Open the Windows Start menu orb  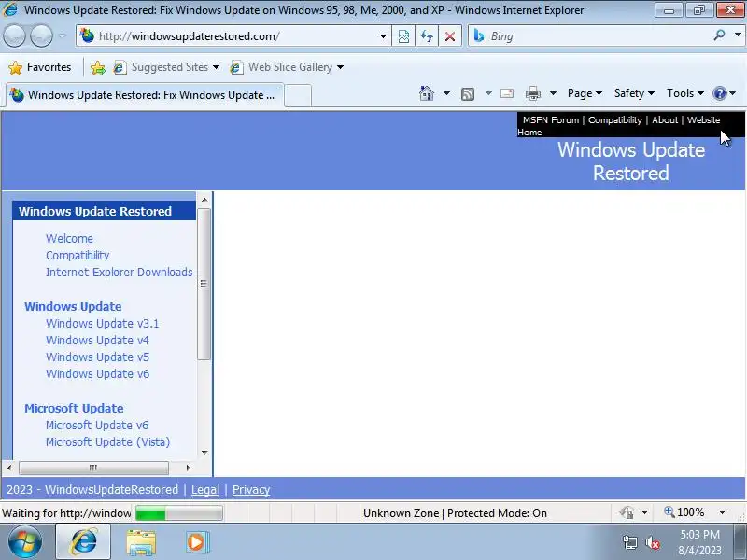coord(24,542)
